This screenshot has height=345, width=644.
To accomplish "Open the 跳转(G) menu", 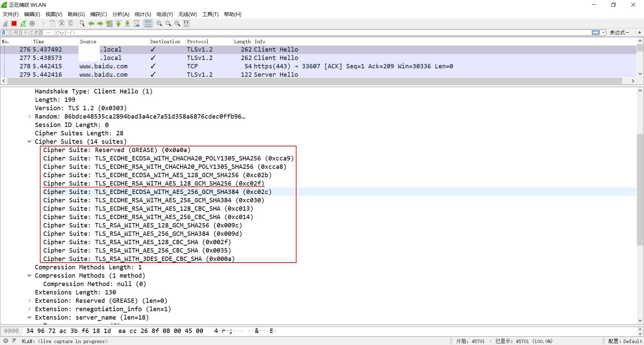I will [x=76, y=14].
